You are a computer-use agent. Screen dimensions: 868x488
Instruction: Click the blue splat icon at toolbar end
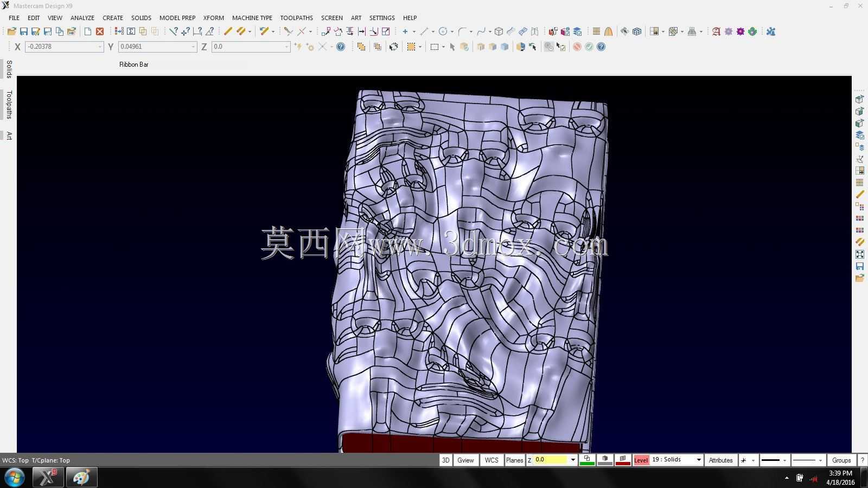pos(771,31)
